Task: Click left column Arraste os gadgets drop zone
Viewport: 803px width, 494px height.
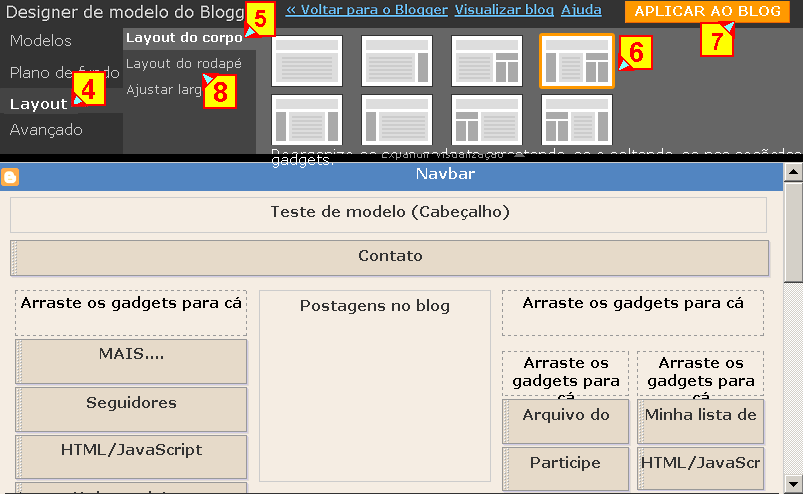Action: tap(131, 313)
